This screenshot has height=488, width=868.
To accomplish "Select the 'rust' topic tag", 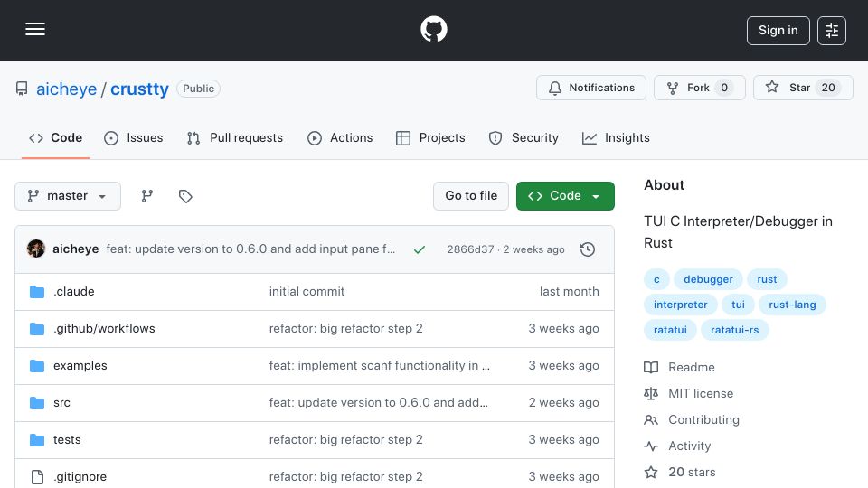I will click(x=767, y=279).
